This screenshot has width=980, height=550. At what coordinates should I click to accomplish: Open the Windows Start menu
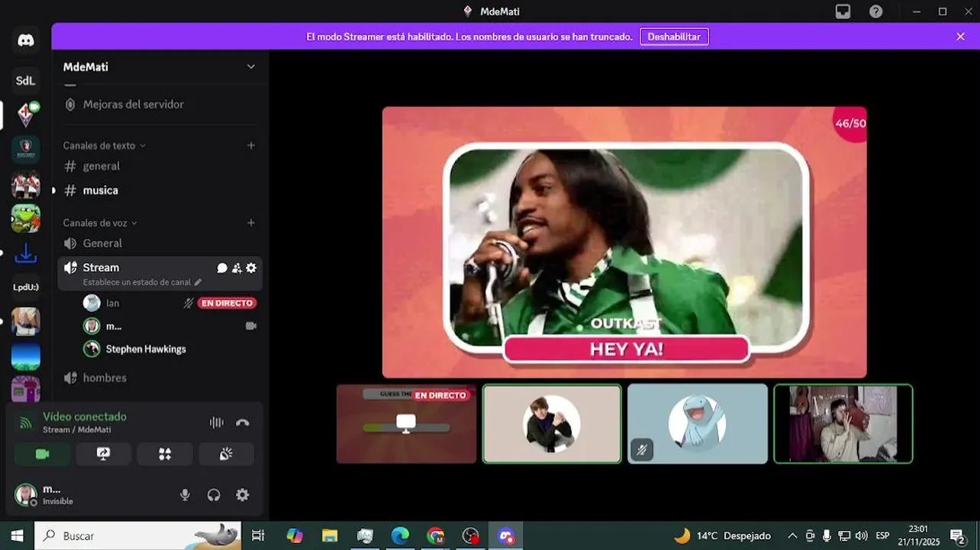point(17,535)
